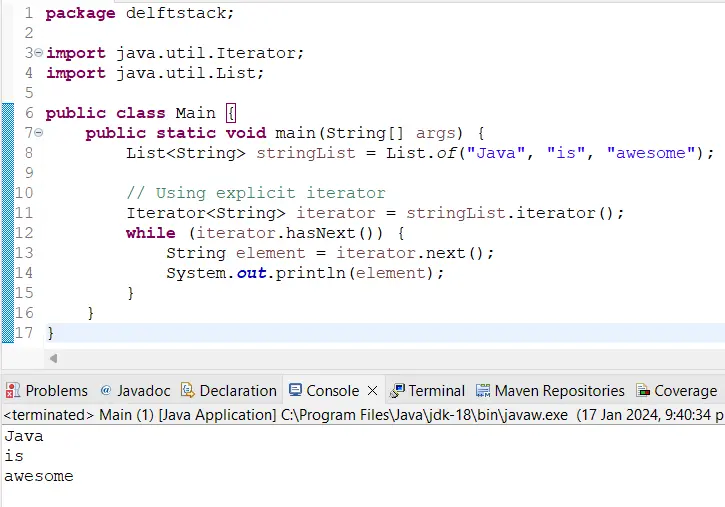Click the Maven Repositories icon
Viewport: 725px width, 507px height.
click(x=483, y=391)
